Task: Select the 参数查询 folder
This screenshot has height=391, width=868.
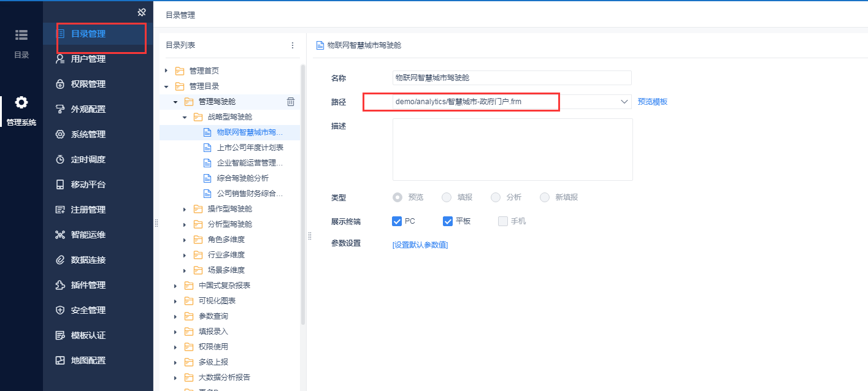Action: coord(213,316)
